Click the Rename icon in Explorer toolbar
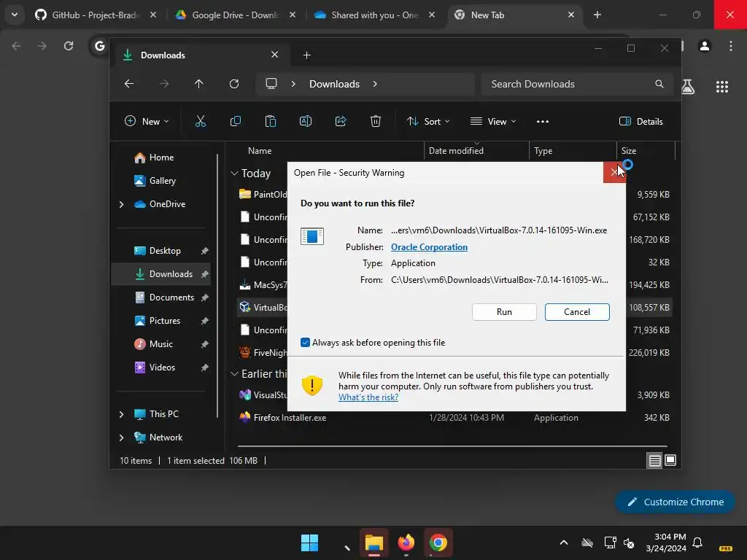 click(x=306, y=122)
